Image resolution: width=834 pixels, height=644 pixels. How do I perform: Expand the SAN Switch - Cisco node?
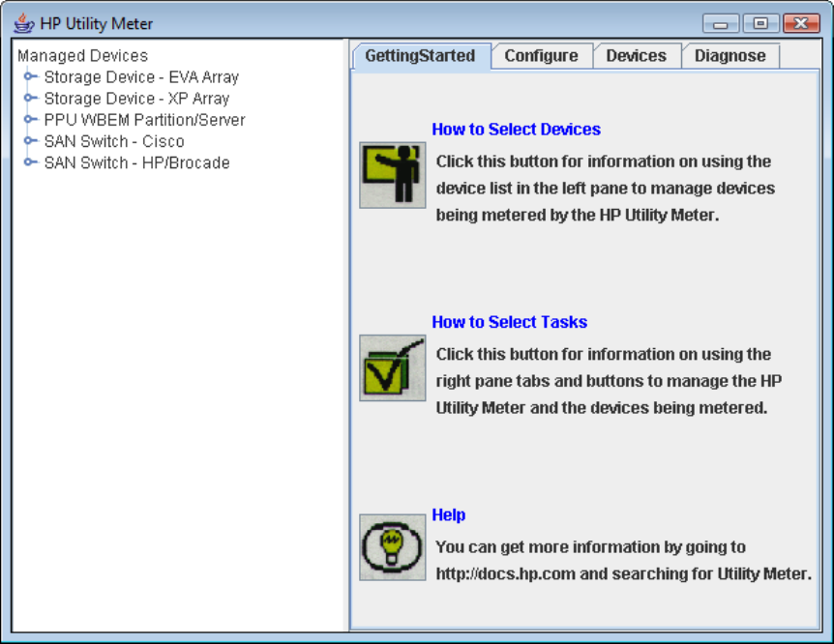31,141
